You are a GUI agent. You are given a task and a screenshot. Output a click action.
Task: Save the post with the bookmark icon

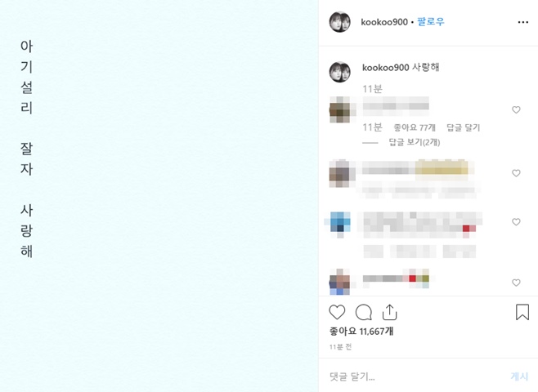522,312
